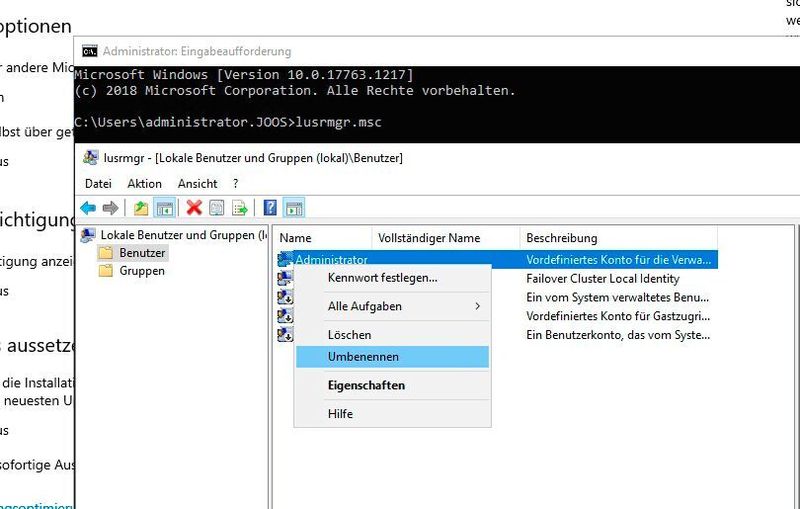Expand the Alle Aufgaben submenu
The image size is (800, 509).
392,307
